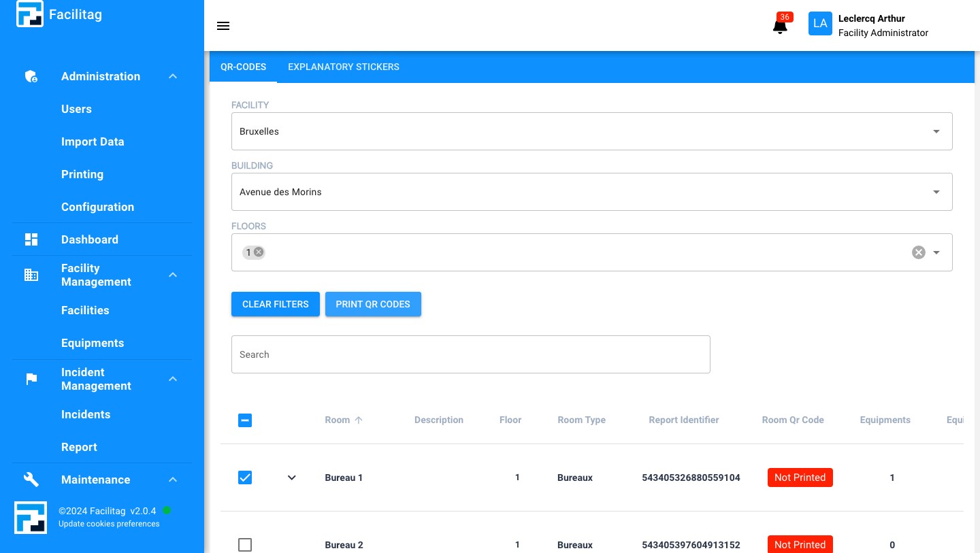Screen dimensions: 980x553
Task: Check the Bureau 2 row checkbox
Action: tap(245, 544)
